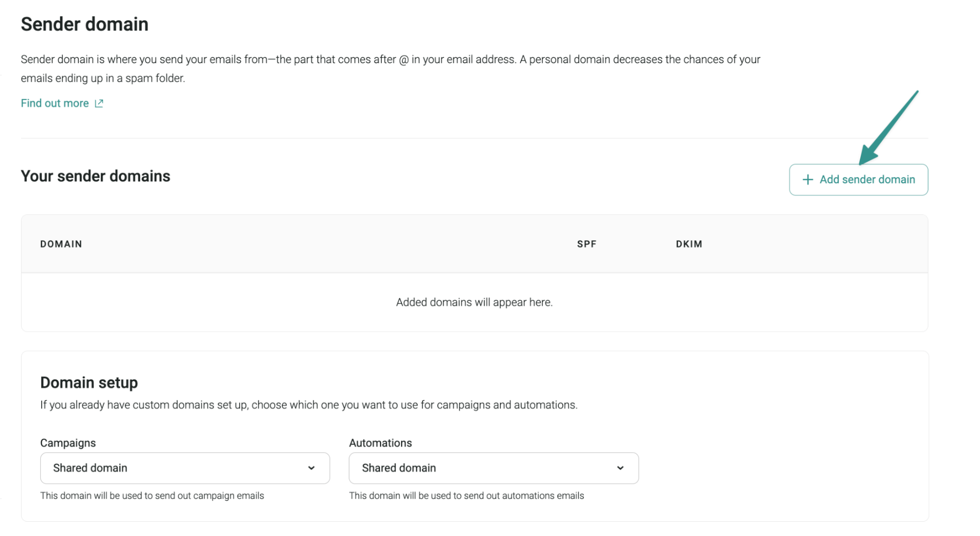Click the external link icon beside Find out more

[99, 103]
